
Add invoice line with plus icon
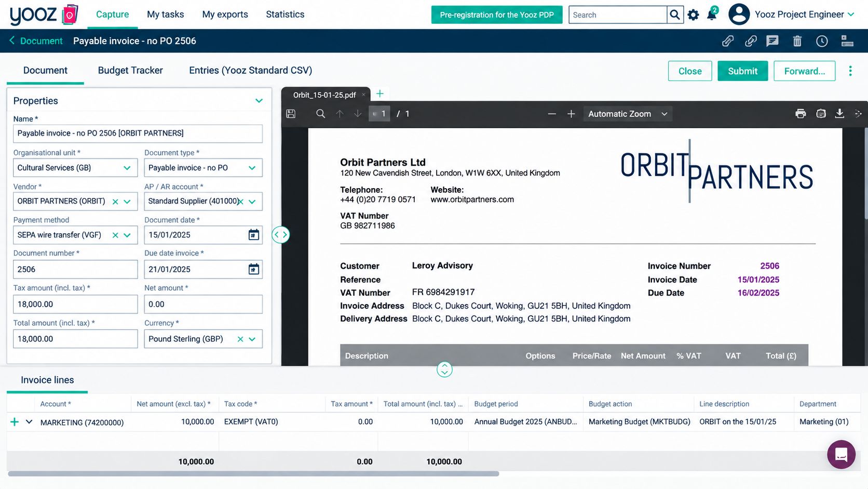(15, 422)
